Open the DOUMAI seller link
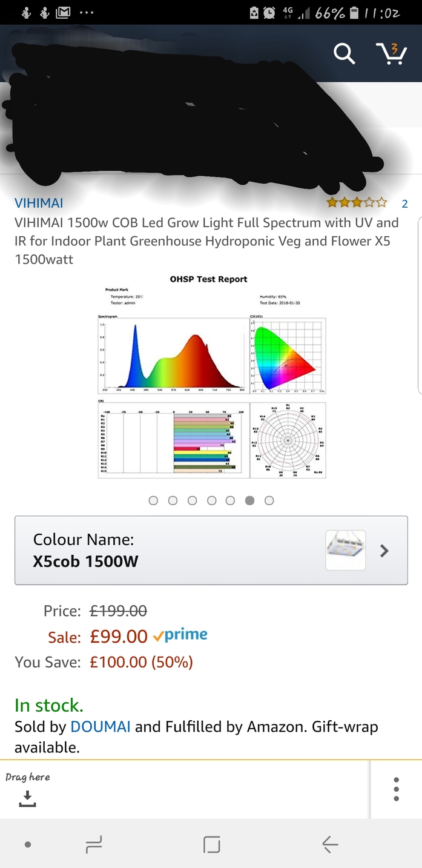This screenshot has width=422, height=868. (x=101, y=726)
